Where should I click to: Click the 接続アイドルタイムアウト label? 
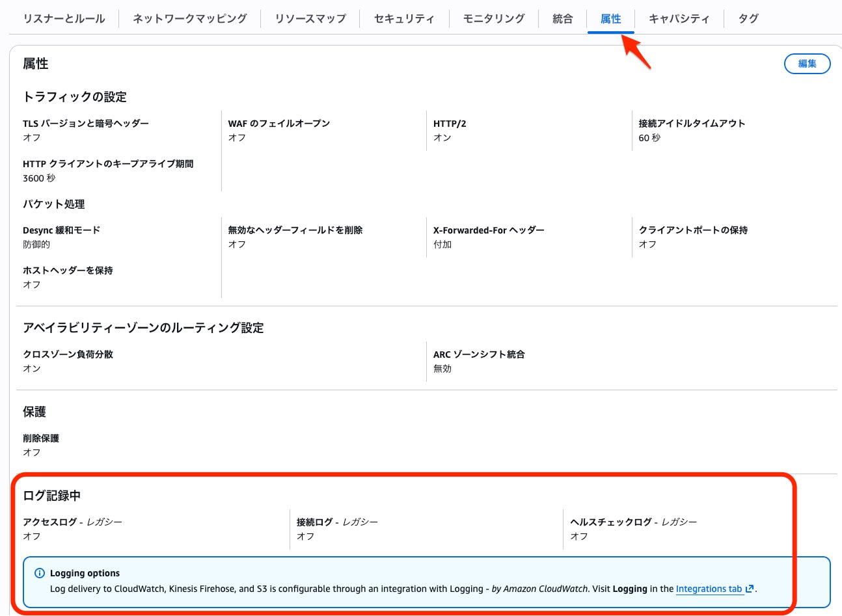pyautogui.click(x=692, y=124)
